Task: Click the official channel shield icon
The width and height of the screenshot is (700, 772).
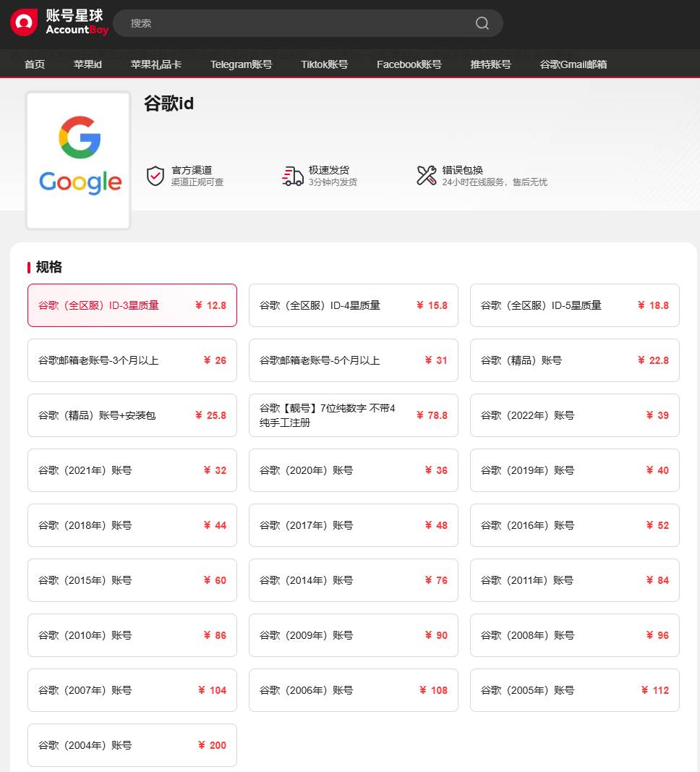Action: click(x=155, y=176)
